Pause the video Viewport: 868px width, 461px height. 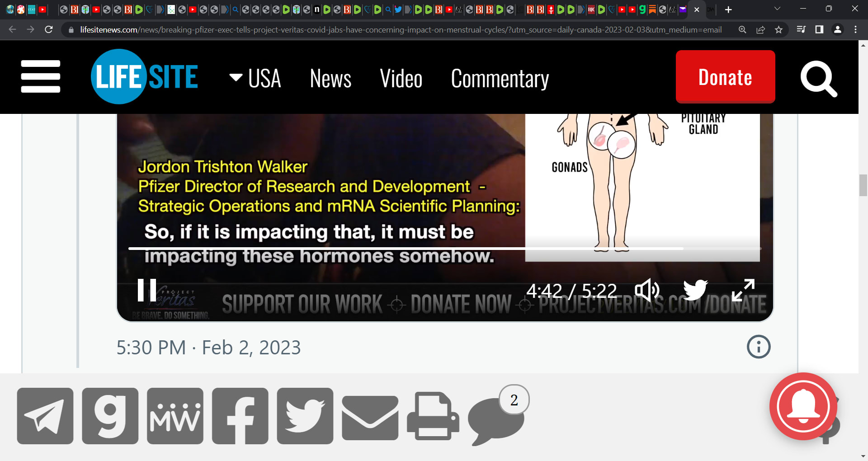click(147, 290)
